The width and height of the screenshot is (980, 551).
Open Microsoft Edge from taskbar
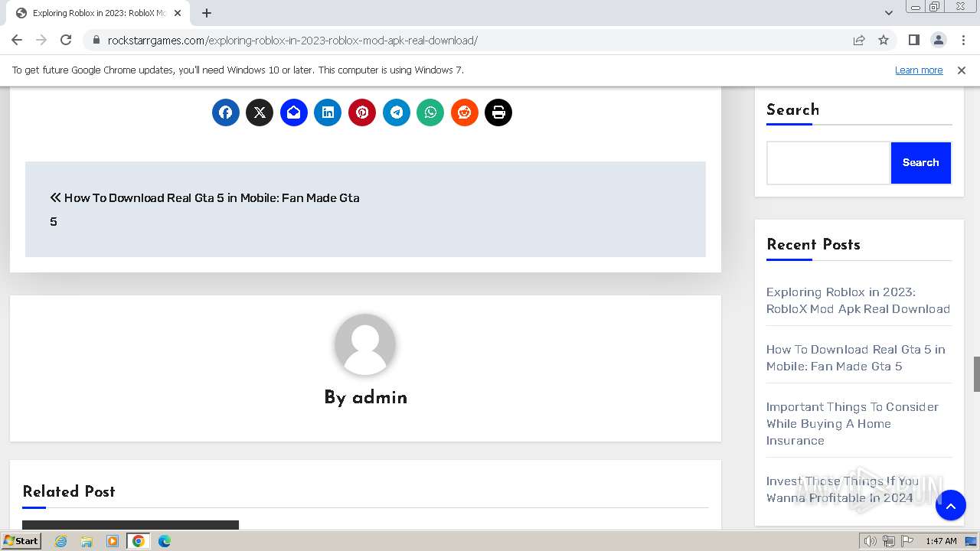pyautogui.click(x=165, y=541)
